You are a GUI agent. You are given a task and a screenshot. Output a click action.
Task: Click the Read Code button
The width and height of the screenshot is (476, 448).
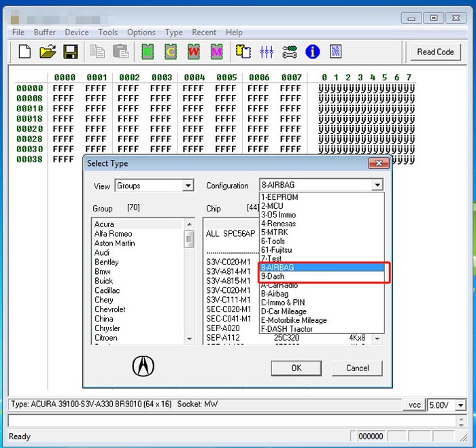click(435, 52)
